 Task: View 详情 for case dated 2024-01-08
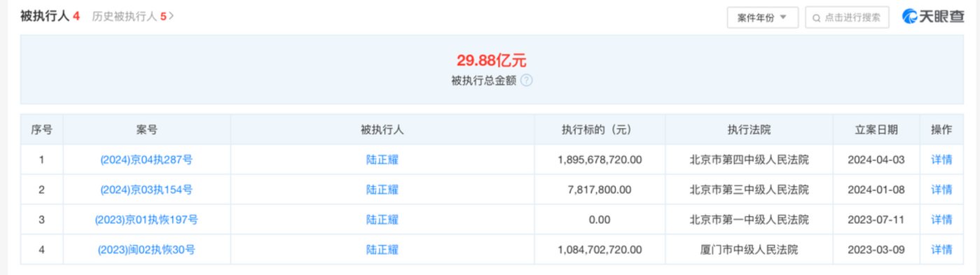click(941, 190)
